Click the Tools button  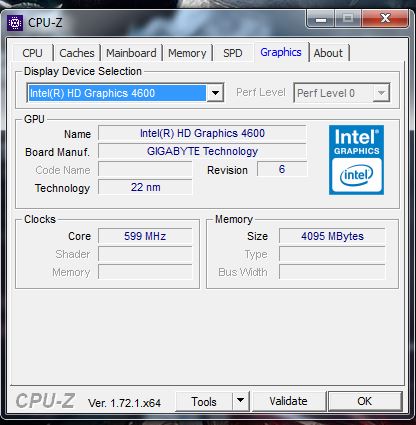click(204, 401)
